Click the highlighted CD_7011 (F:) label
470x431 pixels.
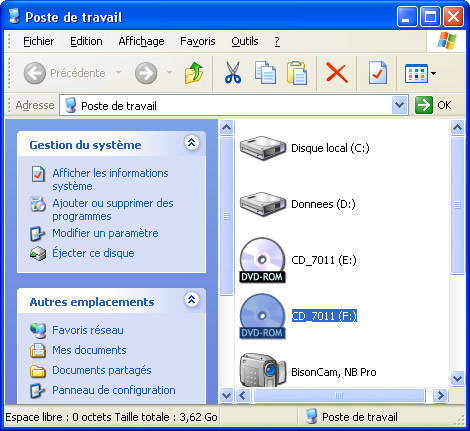[x=324, y=316]
